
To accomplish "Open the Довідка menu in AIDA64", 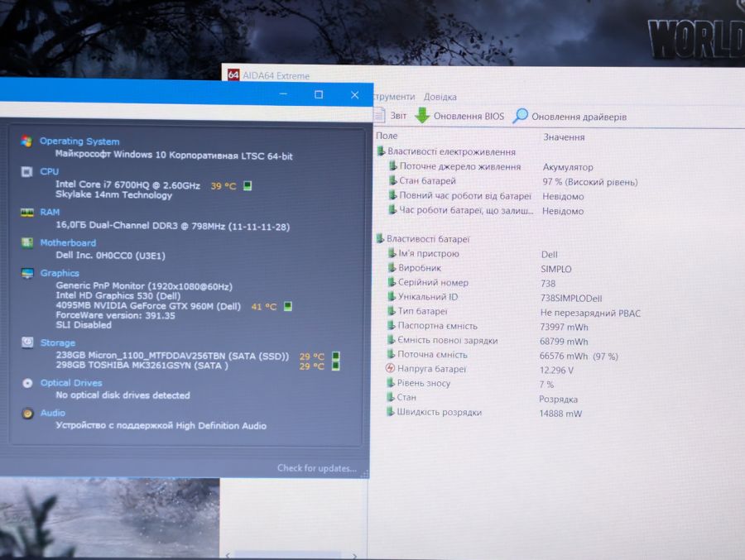I will click(440, 97).
